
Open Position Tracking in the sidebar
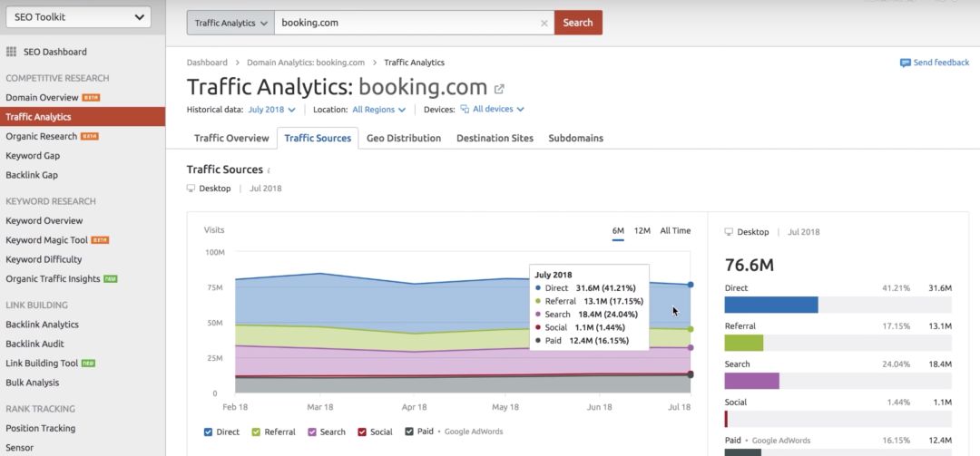coord(41,428)
